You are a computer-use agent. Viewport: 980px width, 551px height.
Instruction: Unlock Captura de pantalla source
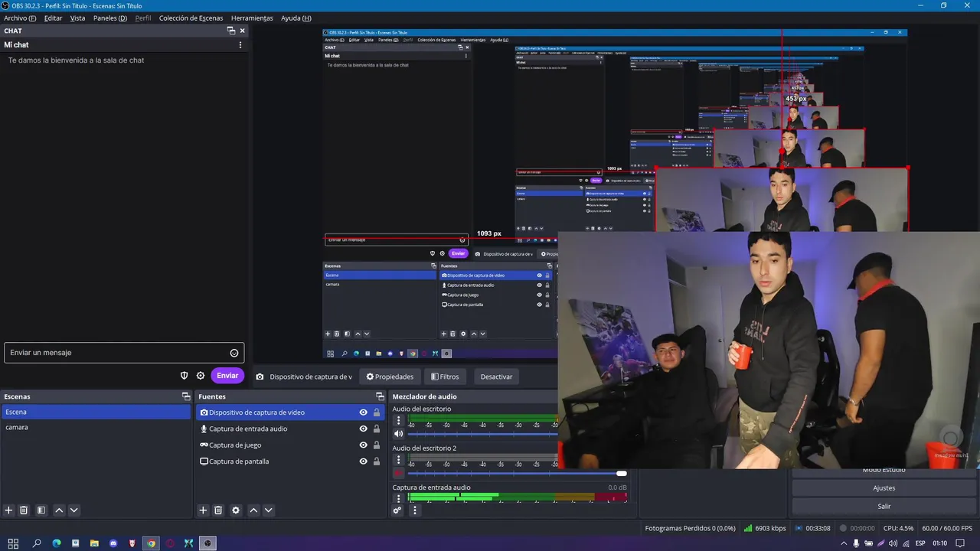click(x=377, y=461)
